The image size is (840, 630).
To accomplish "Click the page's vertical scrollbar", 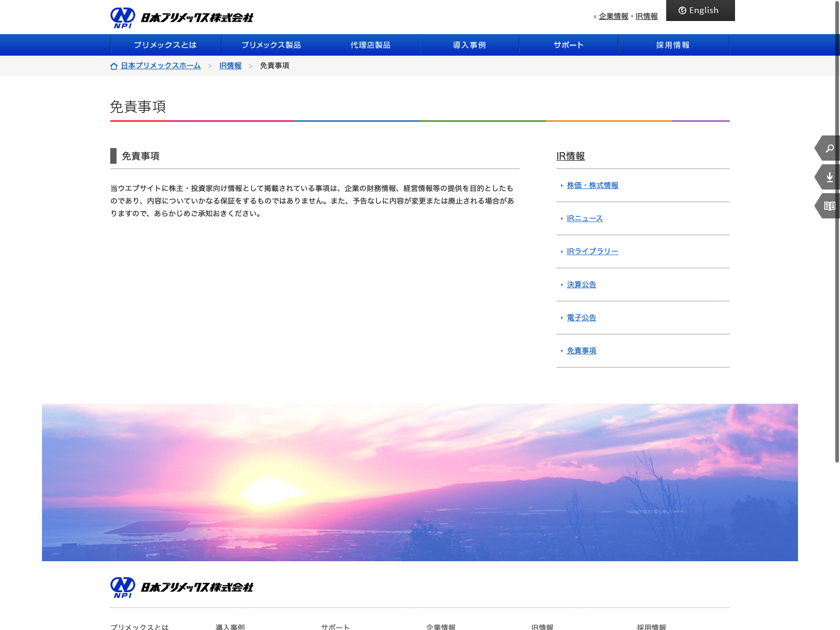I will 837,231.
